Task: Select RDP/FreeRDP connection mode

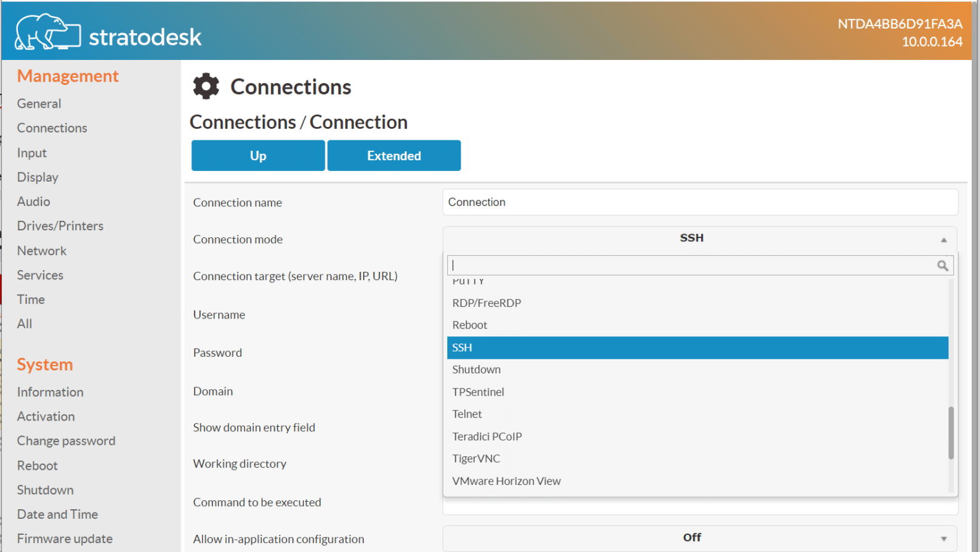Action: [x=697, y=303]
